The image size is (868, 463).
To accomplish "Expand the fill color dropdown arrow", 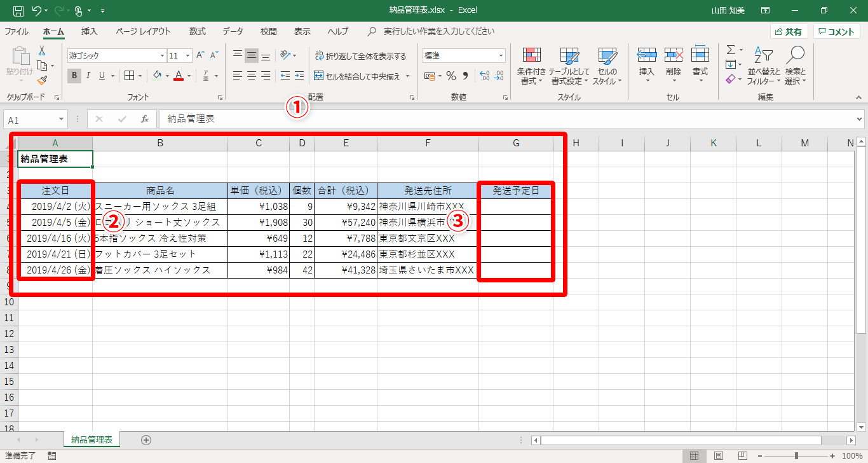I will pyautogui.click(x=167, y=76).
